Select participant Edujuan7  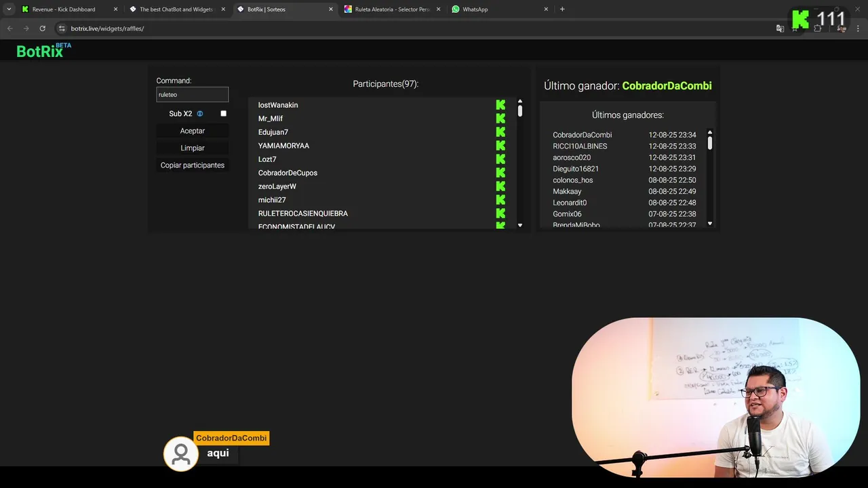pyautogui.click(x=273, y=132)
